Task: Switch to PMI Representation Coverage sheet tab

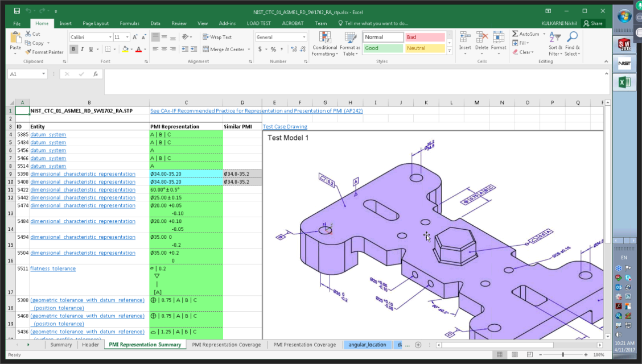Action: 226,345
